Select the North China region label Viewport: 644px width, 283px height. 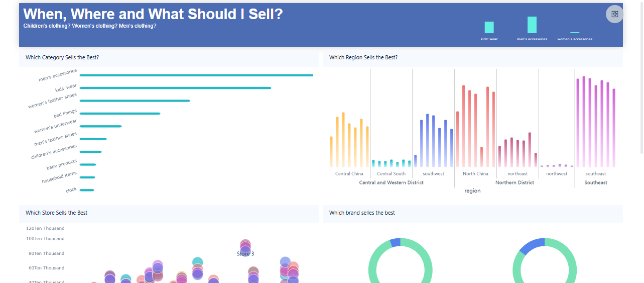475,174
